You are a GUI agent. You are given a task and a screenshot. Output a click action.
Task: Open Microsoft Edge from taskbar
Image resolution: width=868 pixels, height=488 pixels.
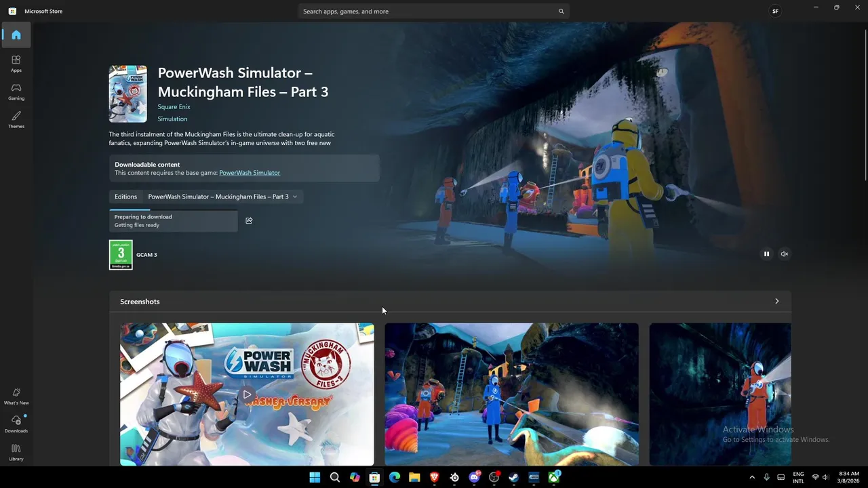click(x=395, y=477)
